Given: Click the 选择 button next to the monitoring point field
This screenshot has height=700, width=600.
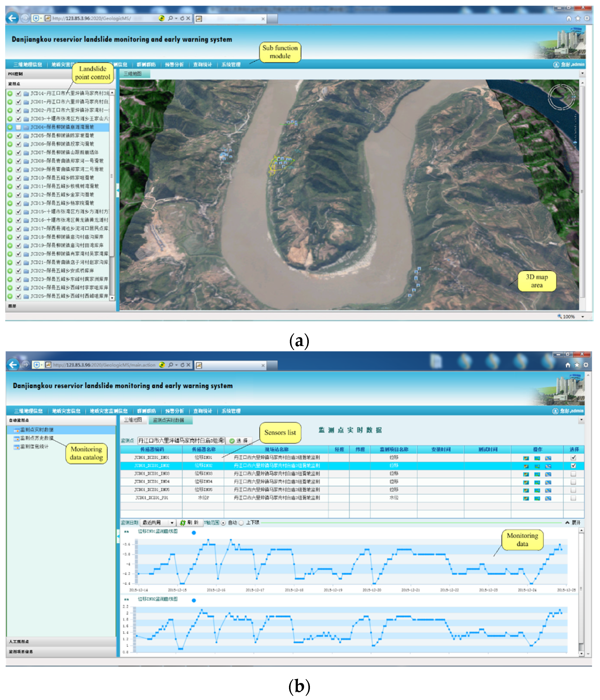Looking at the screenshot, I should (239, 441).
